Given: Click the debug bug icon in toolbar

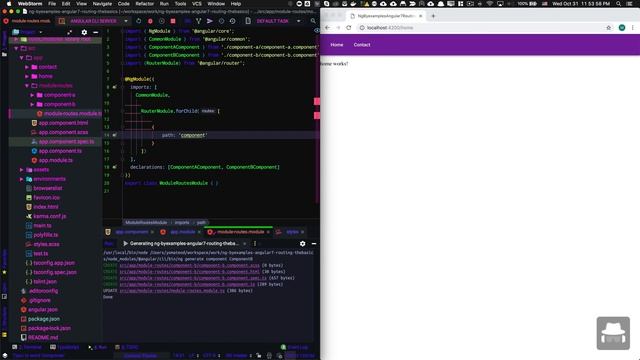Looking at the screenshot, I should point(150,21).
